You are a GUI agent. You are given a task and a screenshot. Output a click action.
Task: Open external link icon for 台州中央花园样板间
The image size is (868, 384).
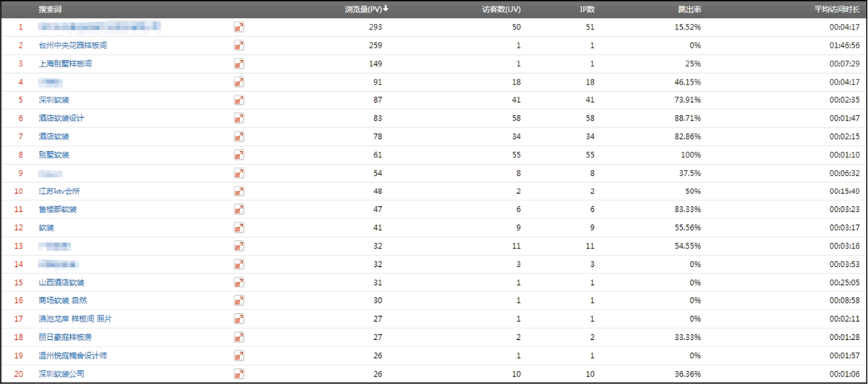[239, 46]
